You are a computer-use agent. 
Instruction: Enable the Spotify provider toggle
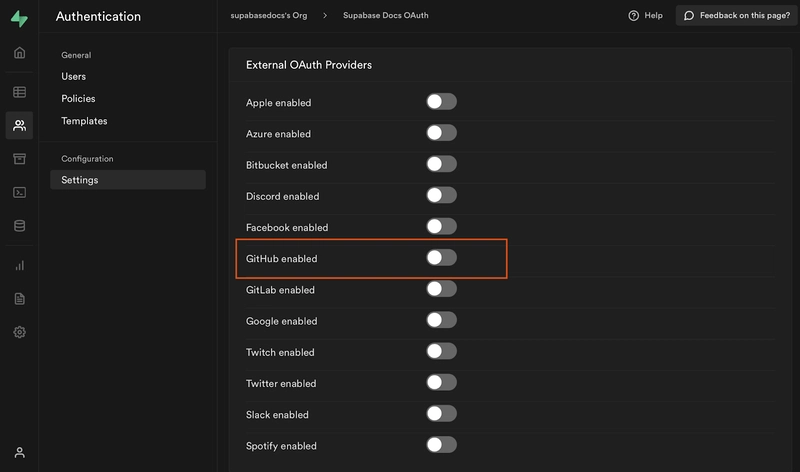click(x=441, y=445)
